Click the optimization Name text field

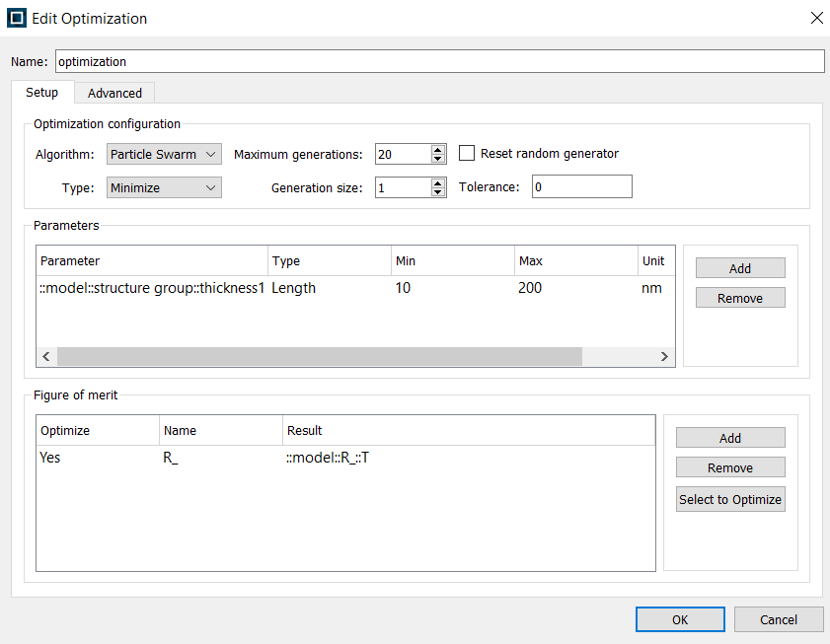(x=438, y=61)
